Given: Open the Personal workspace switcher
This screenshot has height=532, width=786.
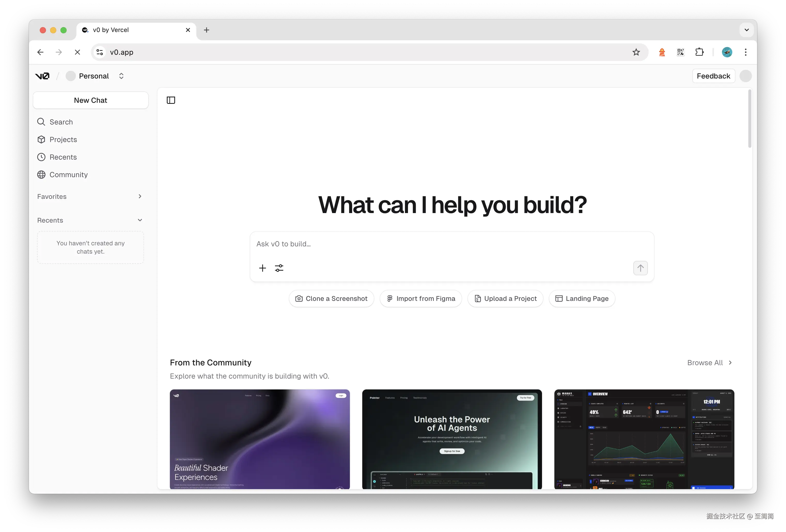Looking at the screenshot, I should (x=95, y=76).
